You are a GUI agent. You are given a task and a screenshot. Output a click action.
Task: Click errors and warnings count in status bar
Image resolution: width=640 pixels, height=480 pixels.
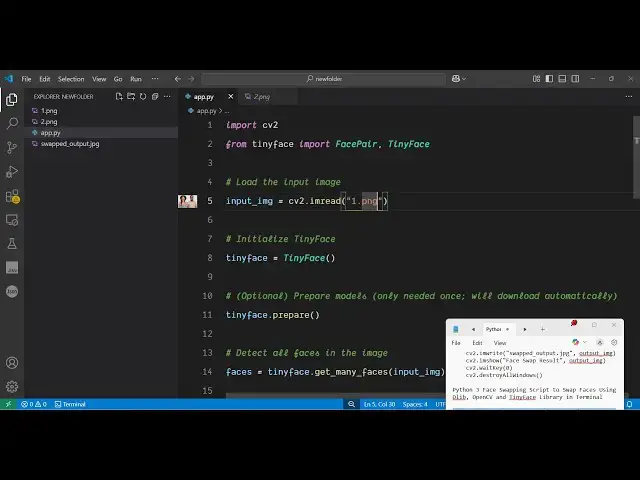34,404
